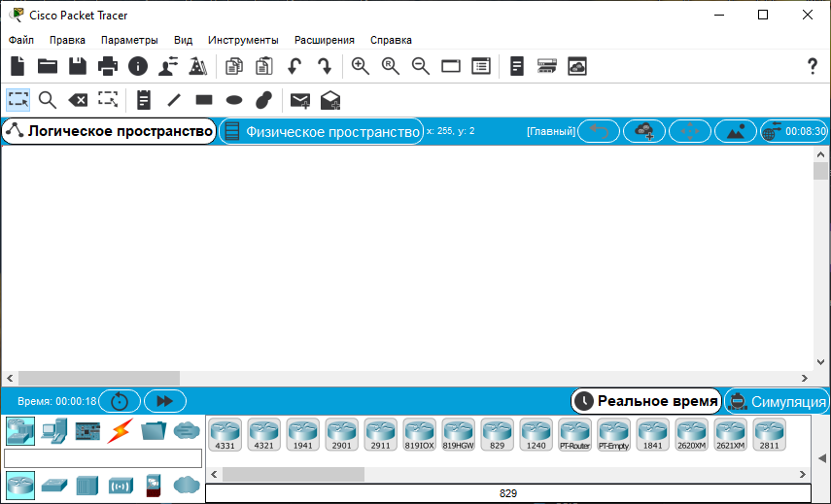Open the Параметры menu
The height and width of the screenshot is (504, 831).
point(129,40)
